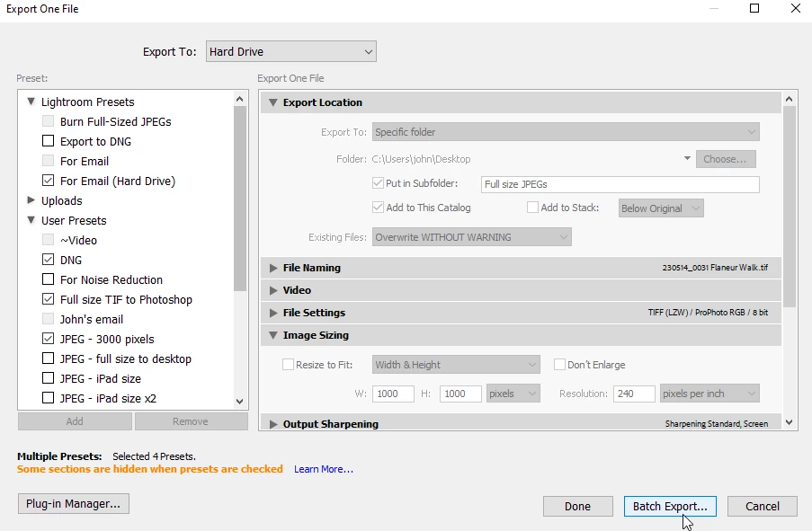Expand the Video section
The width and height of the screenshot is (812, 531).
273,290
